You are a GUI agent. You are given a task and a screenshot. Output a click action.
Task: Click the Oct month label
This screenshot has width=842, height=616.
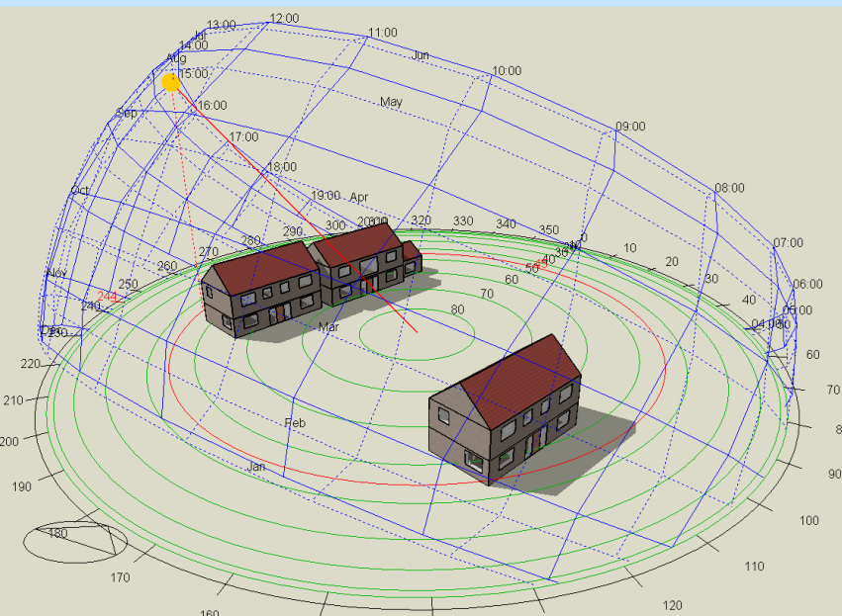tap(80, 191)
